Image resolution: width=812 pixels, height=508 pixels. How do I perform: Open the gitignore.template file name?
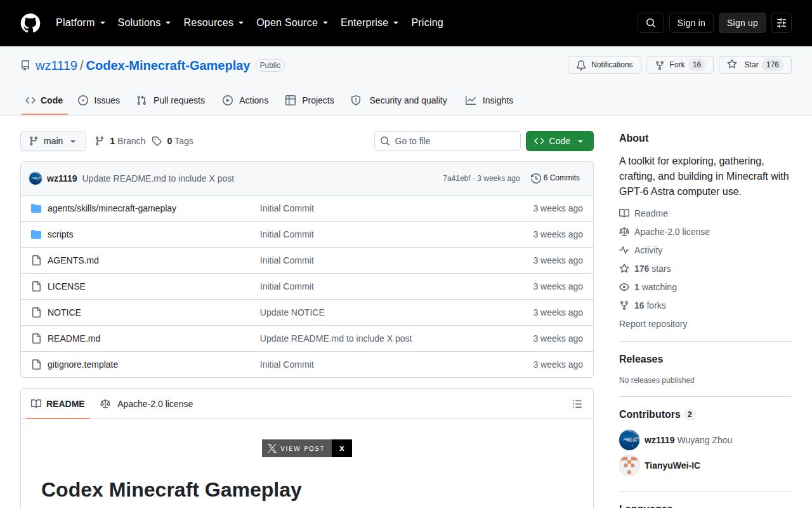click(82, 364)
